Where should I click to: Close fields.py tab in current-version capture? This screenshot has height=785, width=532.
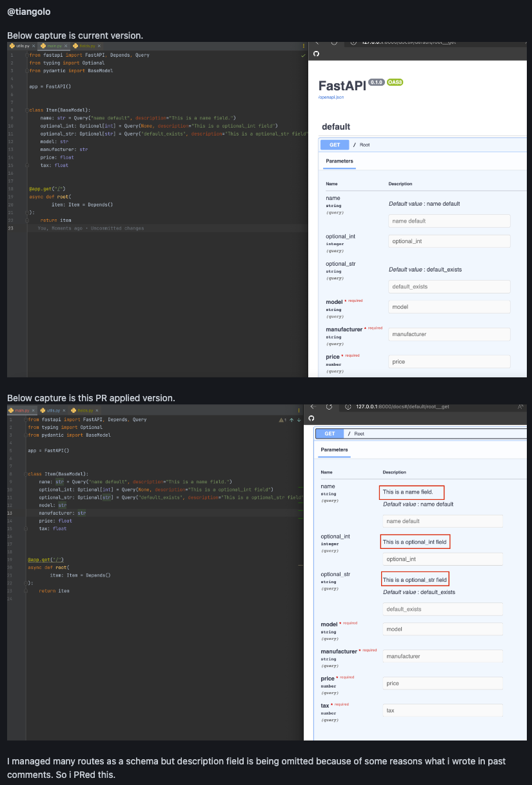click(x=99, y=46)
